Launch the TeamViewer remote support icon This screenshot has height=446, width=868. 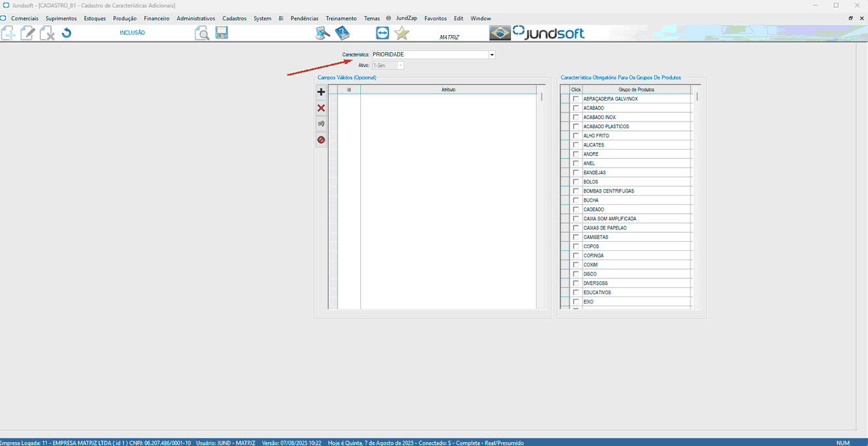382,33
